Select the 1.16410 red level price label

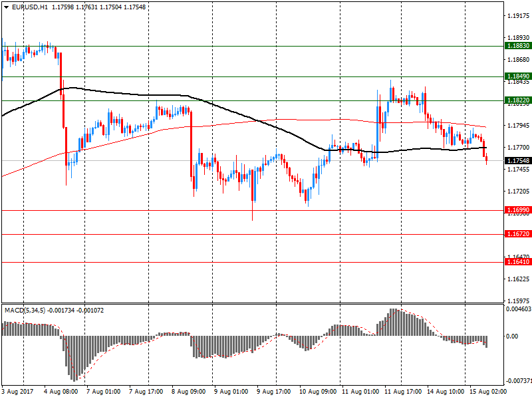[518, 261]
